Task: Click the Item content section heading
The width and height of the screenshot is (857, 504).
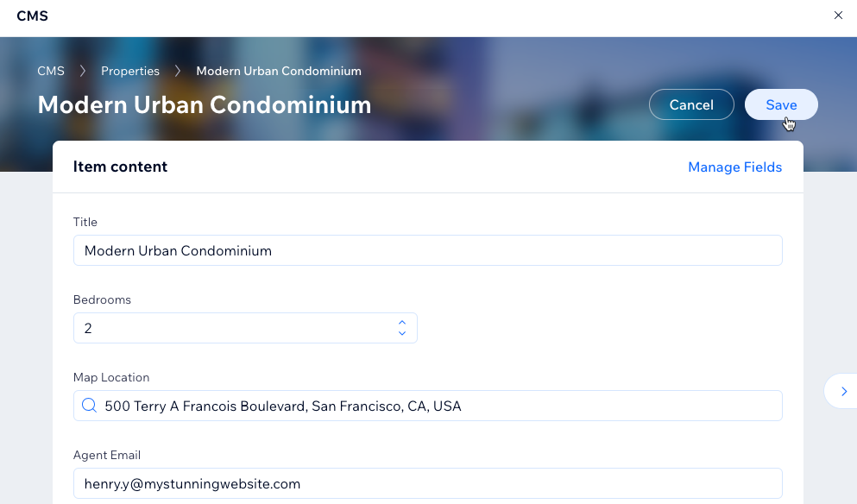Action: point(120,167)
